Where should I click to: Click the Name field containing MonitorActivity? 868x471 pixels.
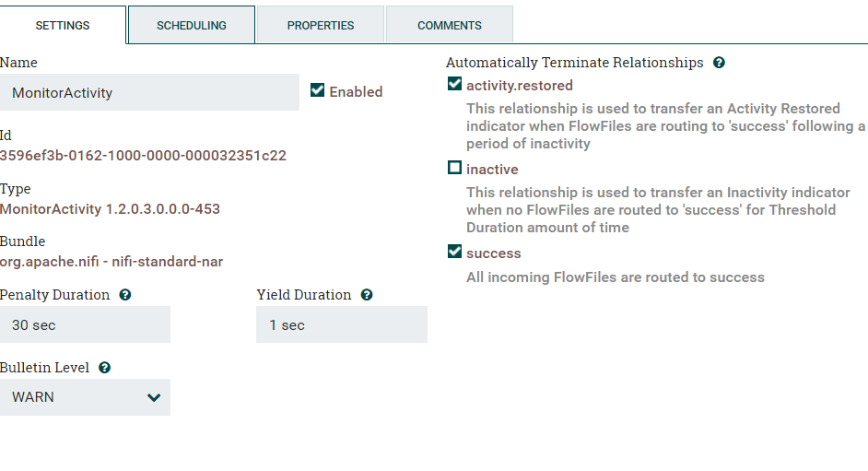coord(149,92)
